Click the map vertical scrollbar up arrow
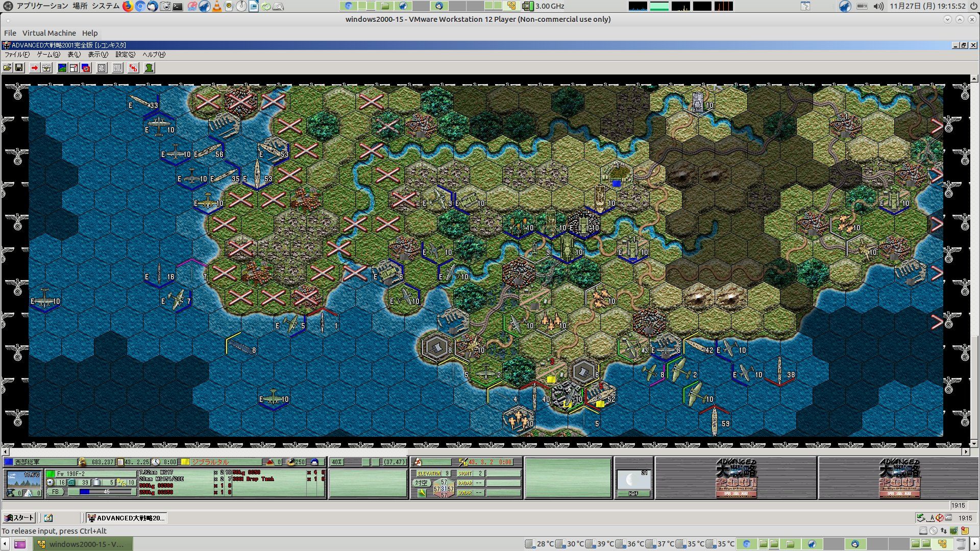Screen dimensions: 980x551 [974, 79]
